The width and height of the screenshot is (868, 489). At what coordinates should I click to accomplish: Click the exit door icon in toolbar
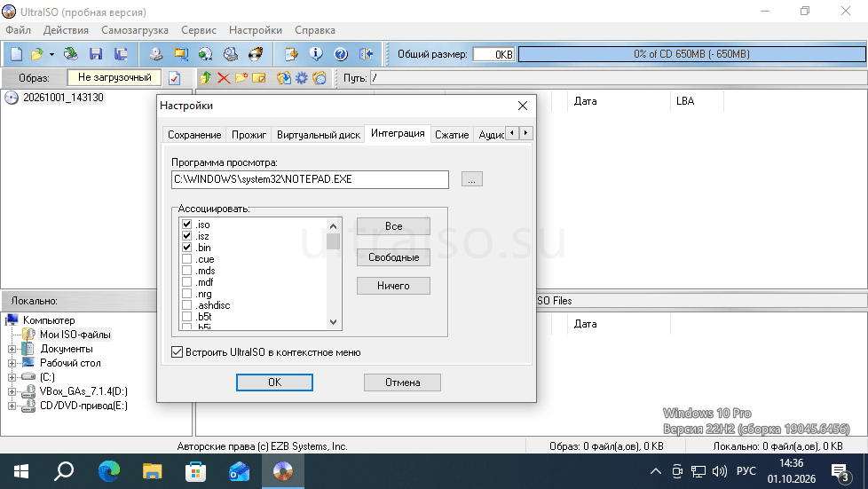[366, 54]
